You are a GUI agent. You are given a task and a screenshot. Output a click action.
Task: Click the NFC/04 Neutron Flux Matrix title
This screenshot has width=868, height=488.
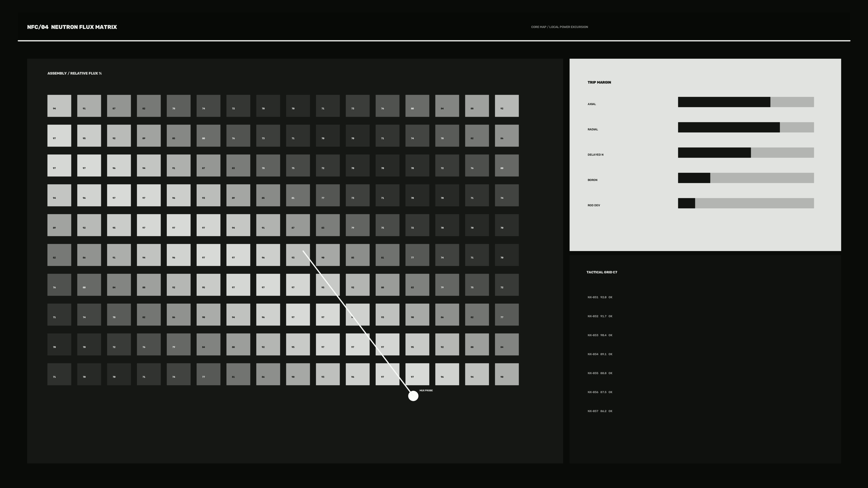72,27
